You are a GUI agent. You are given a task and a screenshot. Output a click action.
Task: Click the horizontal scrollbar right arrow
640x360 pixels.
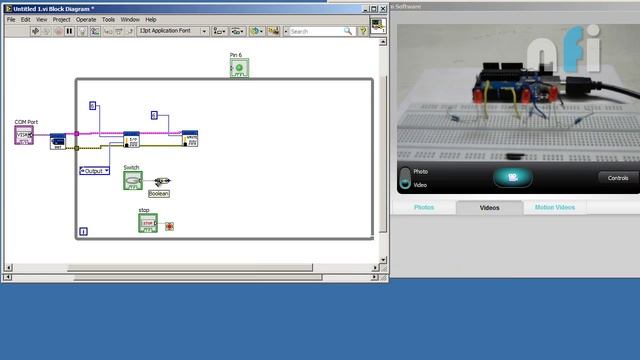coord(375,268)
